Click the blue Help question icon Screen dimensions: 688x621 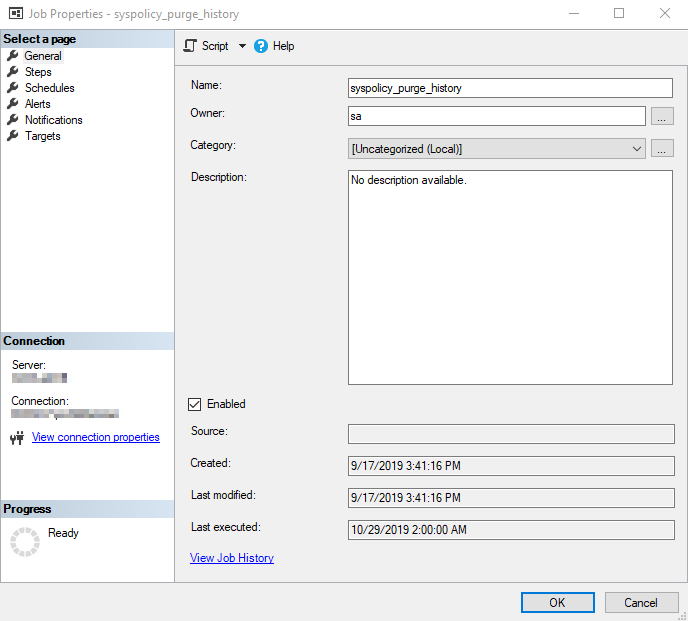(261, 46)
